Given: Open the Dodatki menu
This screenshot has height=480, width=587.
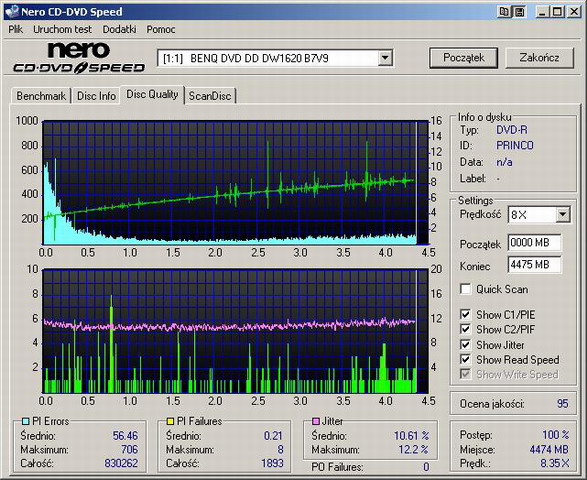Looking at the screenshot, I should pos(119,29).
